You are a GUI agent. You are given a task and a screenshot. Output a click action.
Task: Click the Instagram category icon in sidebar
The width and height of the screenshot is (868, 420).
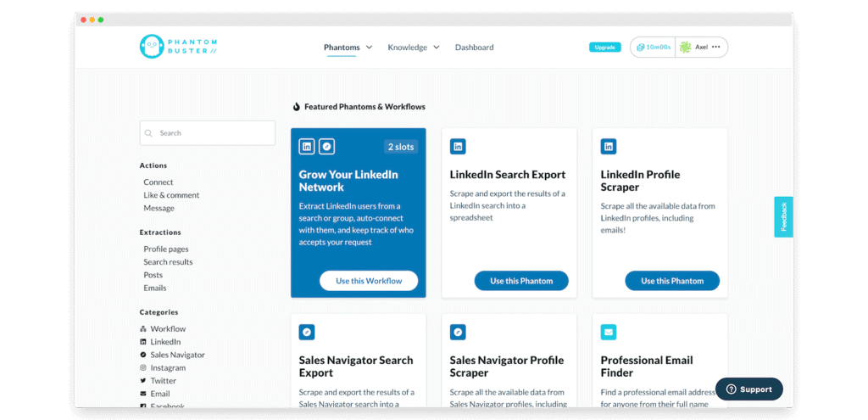coord(142,368)
